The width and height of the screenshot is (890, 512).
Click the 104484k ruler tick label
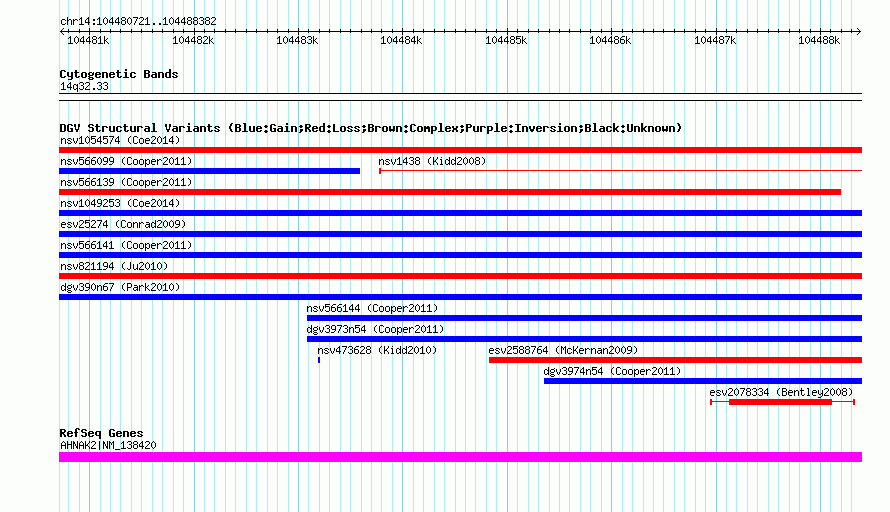401,40
